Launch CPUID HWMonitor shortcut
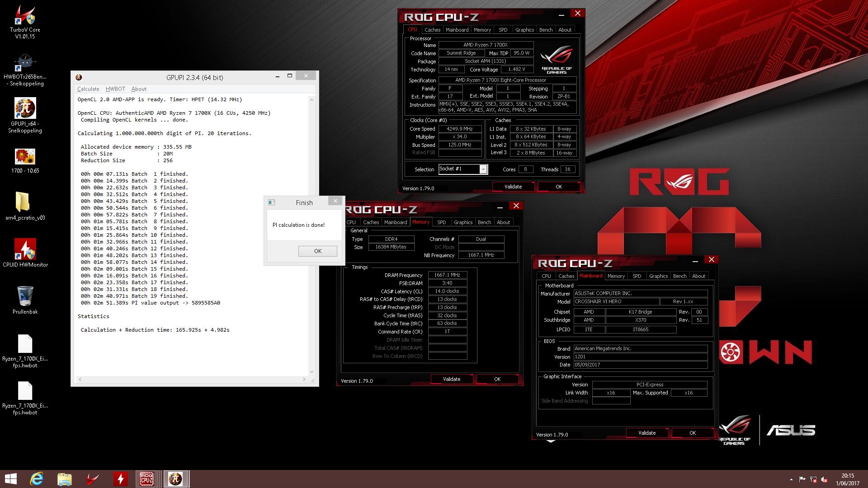Viewport: 868px width, 488px height. (25, 253)
